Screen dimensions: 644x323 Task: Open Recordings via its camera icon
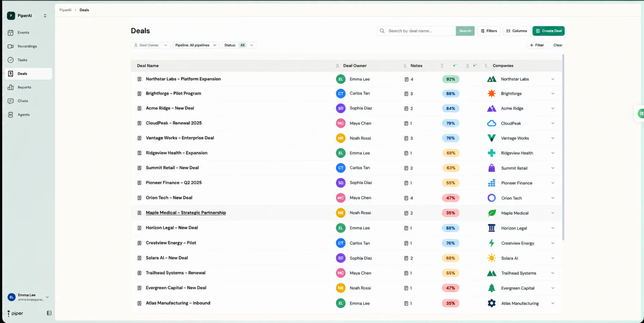11,46
